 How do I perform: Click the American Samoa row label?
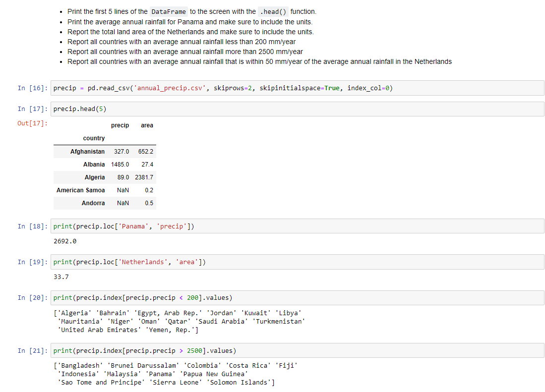[x=81, y=190]
